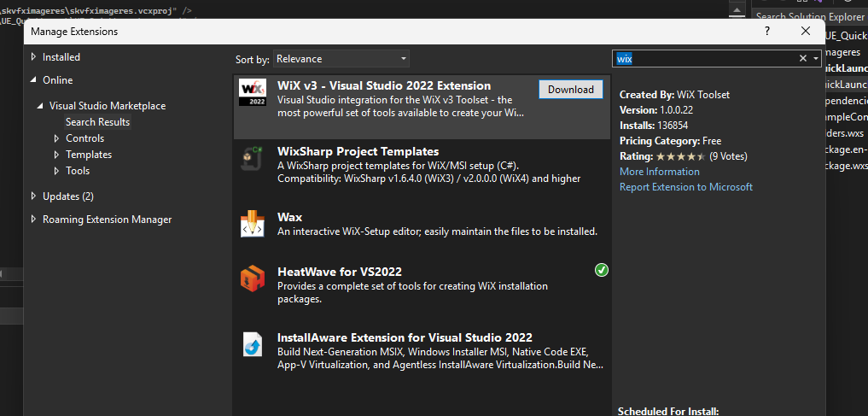Download the WiX v3 extension
Screen dimensions: 868x416
pyautogui.click(x=571, y=90)
